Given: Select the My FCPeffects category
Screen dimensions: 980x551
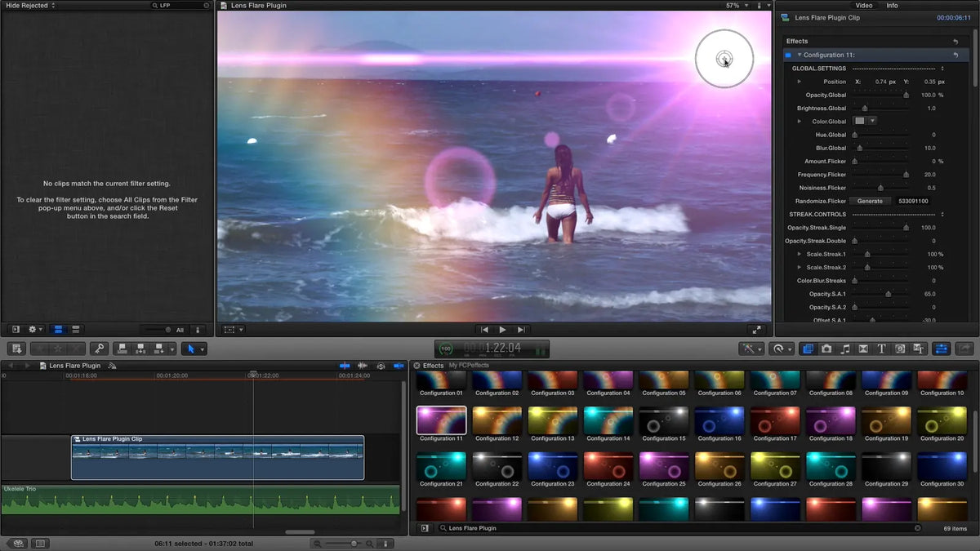Looking at the screenshot, I should [x=469, y=366].
